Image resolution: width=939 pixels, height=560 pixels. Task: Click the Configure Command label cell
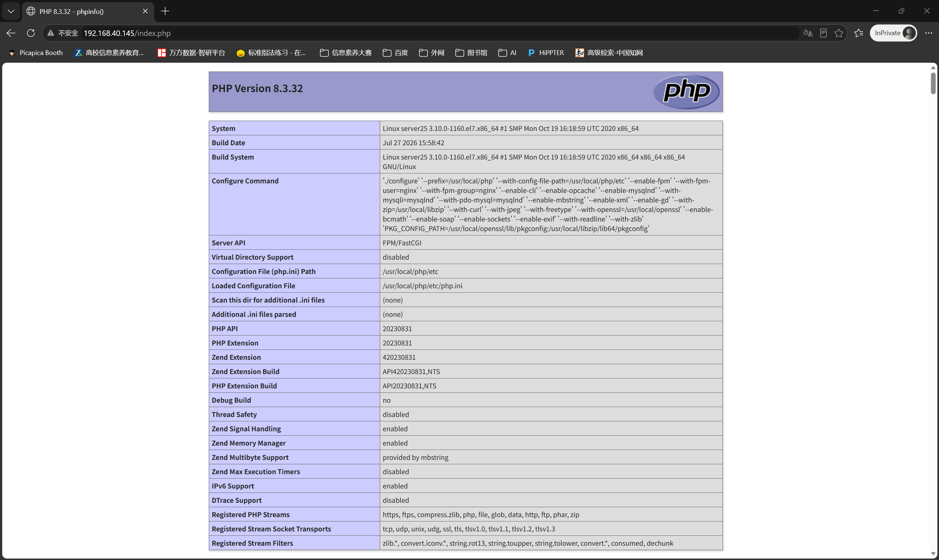(294, 205)
